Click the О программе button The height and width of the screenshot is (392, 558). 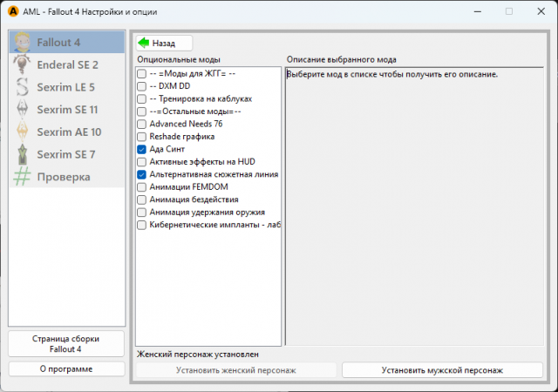point(66,368)
